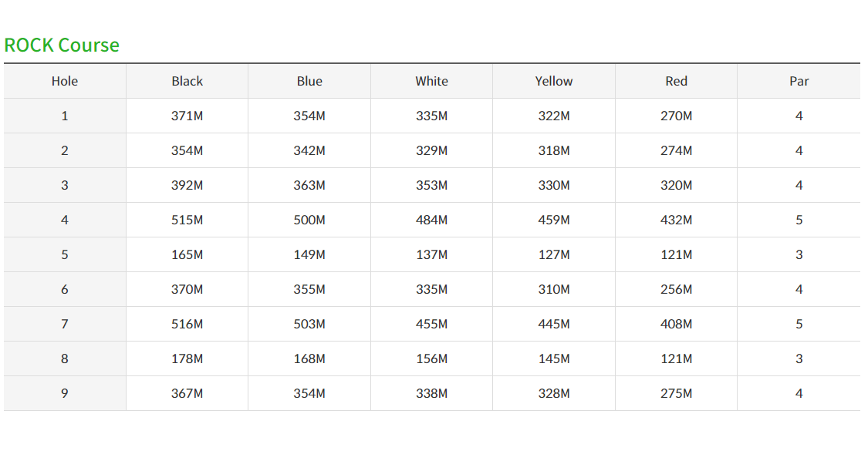Click the 432M Red distance cell
Viewport: 868px width, 451px height.
point(676,220)
